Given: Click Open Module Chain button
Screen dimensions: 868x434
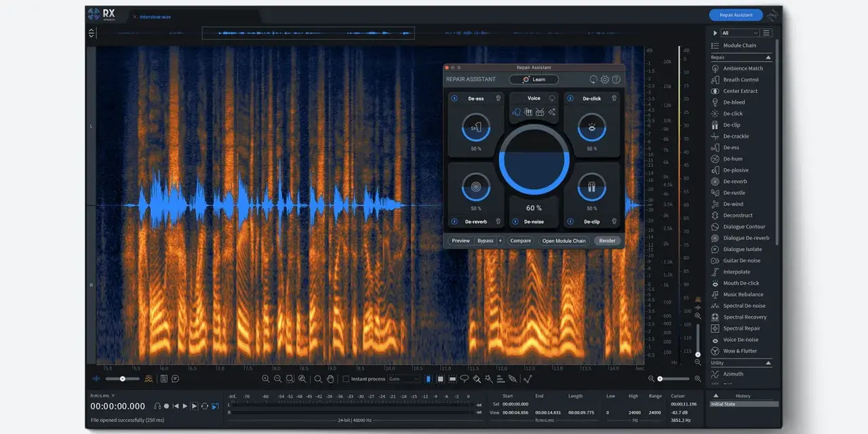Looking at the screenshot, I should 564,241.
